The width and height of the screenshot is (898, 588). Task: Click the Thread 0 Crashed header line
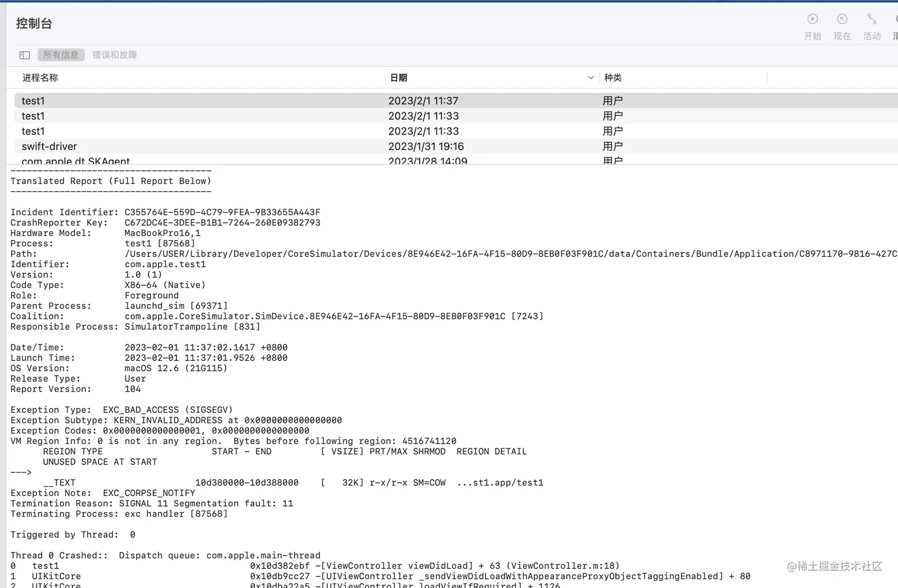[x=165, y=555]
